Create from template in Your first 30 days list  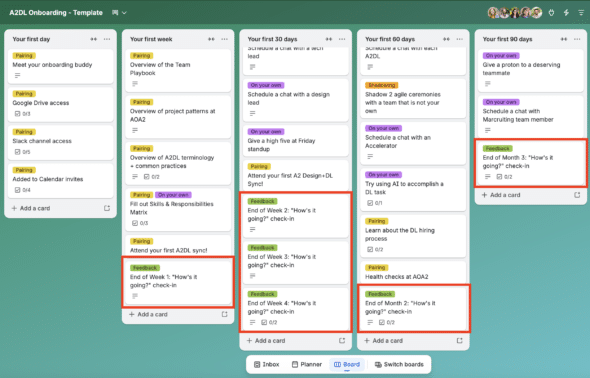[x=342, y=340]
